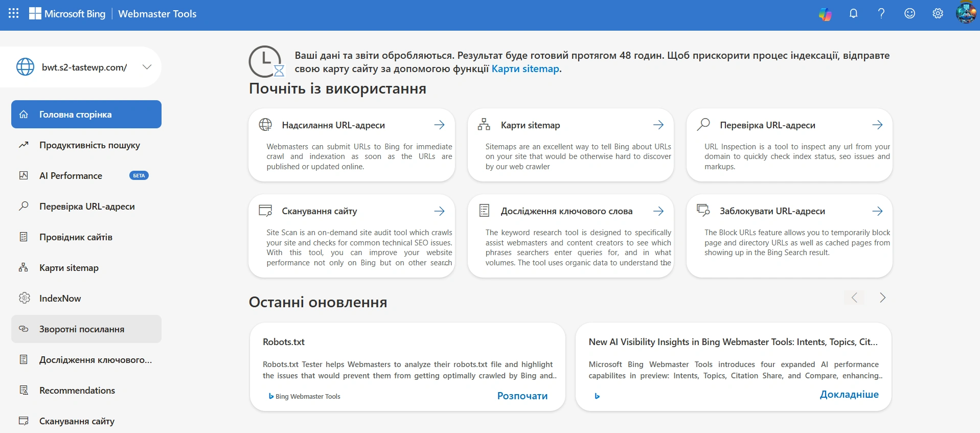Image resolution: width=980 pixels, height=433 pixels.
Task: Click the BETA badge next to AI Performance
Action: [x=139, y=176]
